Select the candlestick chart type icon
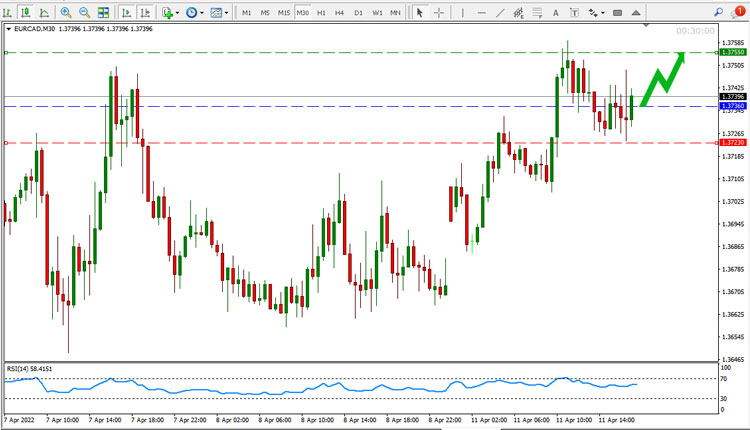Image resolution: width=750 pixels, height=430 pixels. (25, 12)
